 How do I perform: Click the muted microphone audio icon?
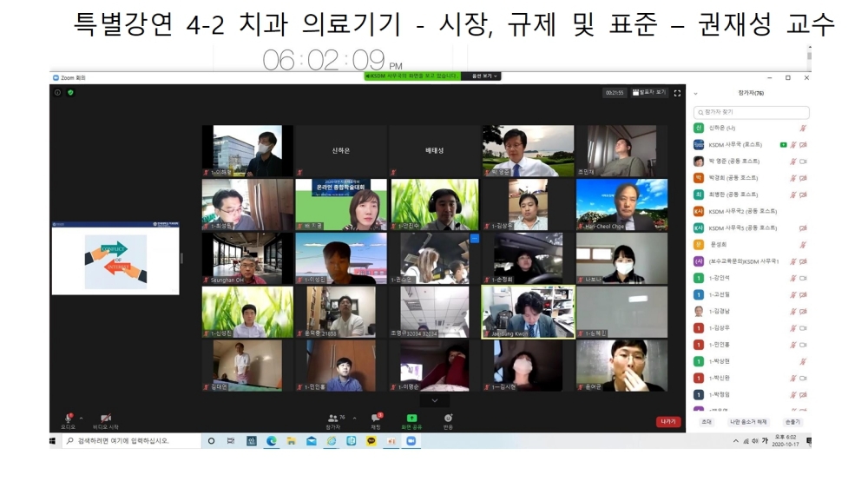[x=68, y=418]
